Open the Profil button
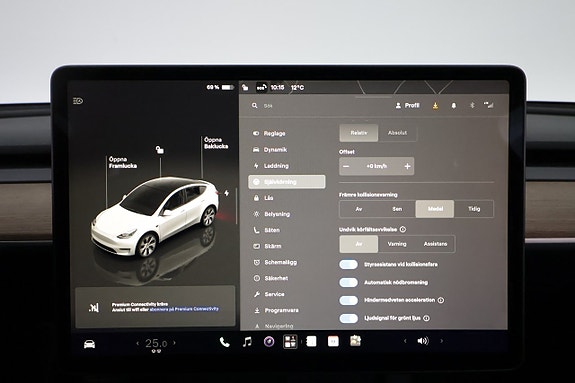 point(407,105)
